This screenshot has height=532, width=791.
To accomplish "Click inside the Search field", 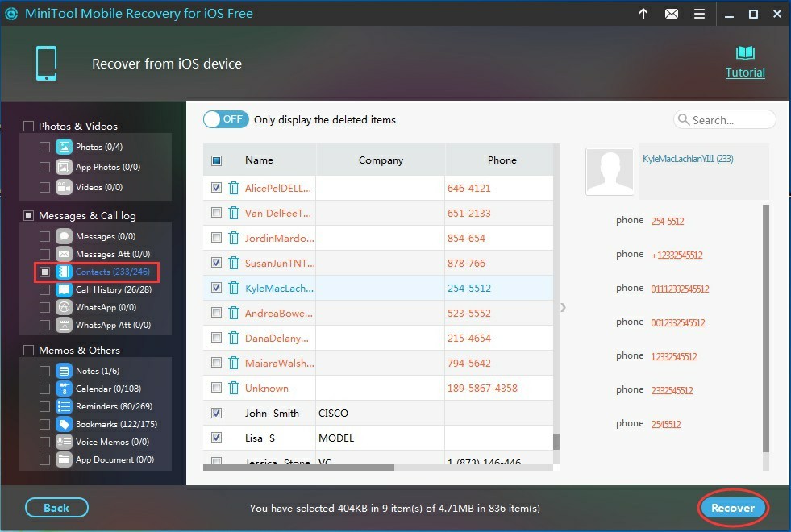I will point(723,118).
